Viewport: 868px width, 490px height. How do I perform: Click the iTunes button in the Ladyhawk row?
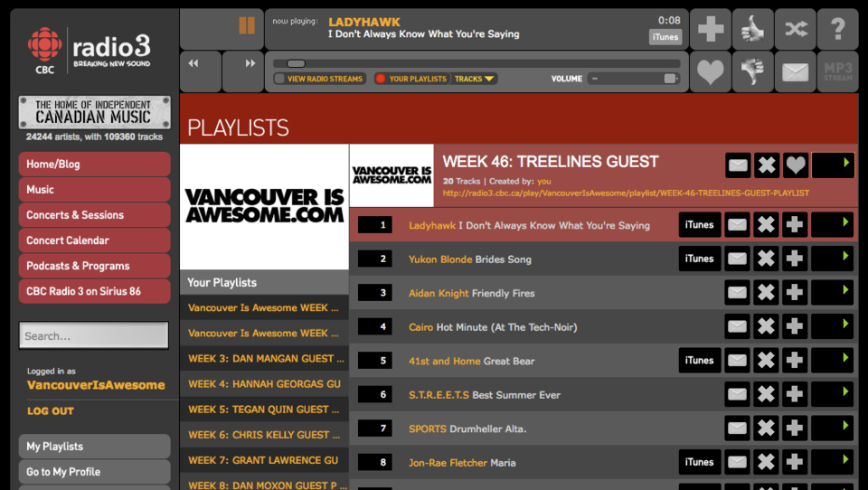pyautogui.click(x=700, y=225)
